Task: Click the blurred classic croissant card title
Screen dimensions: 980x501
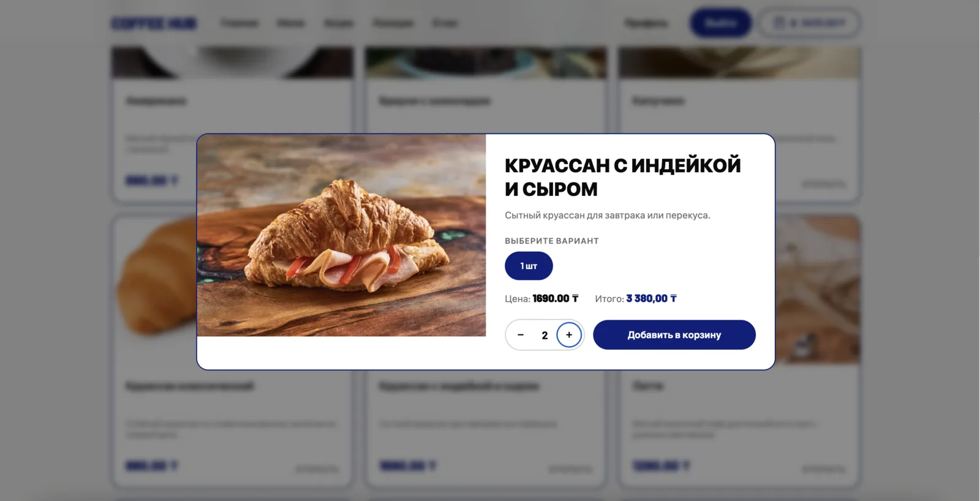Action: (x=190, y=386)
